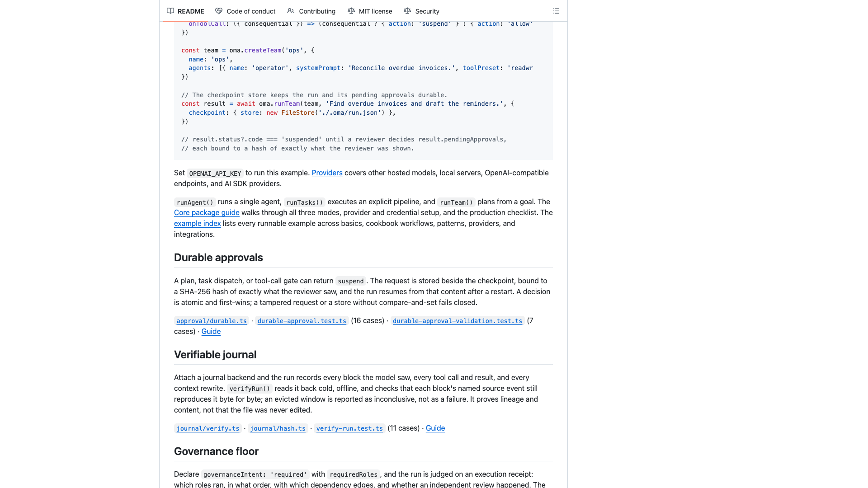Open the Guide link under Durable approvals
This screenshot has width=868, height=488.
coord(211,332)
